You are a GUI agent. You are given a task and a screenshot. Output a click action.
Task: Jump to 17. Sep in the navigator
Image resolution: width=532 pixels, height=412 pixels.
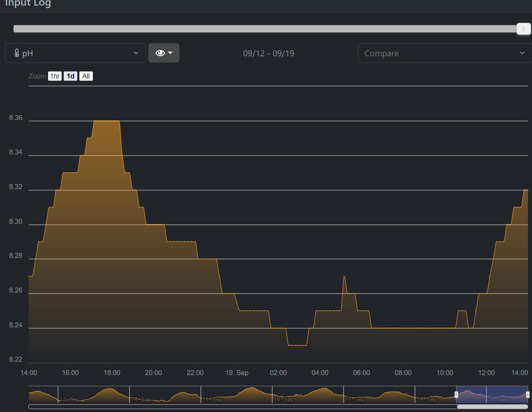pyautogui.click(x=355, y=399)
